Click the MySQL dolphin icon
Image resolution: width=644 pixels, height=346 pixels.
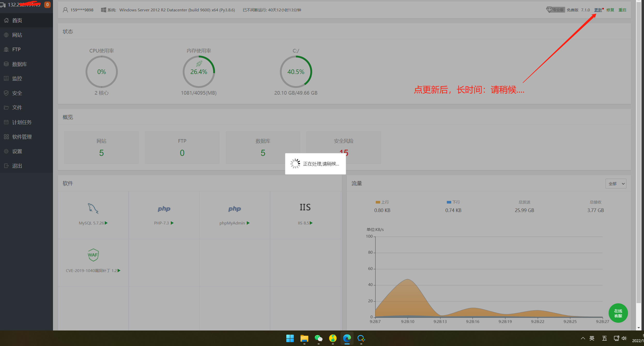coord(93,208)
